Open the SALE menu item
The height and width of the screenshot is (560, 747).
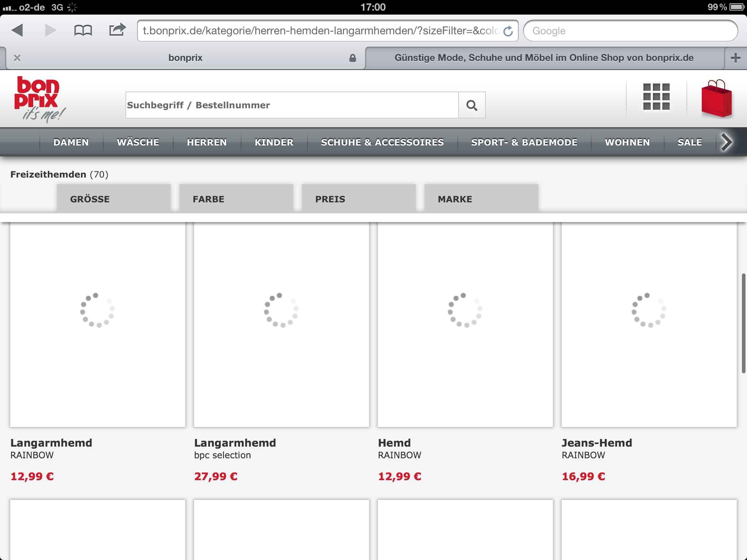tap(689, 143)
